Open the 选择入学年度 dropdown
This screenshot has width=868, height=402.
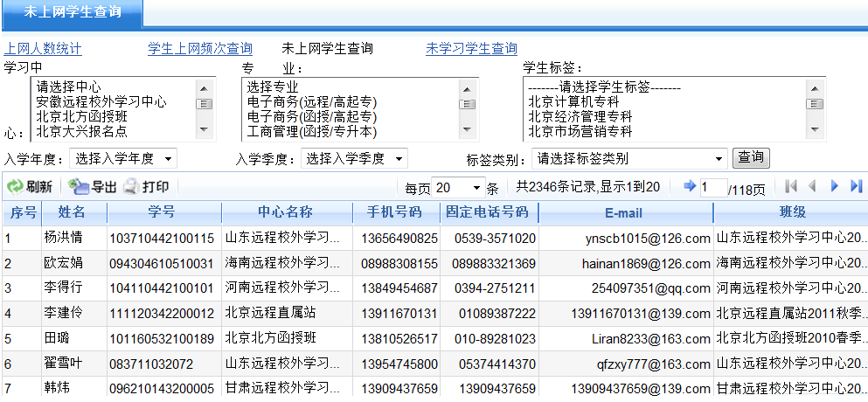tap(123, 159)
